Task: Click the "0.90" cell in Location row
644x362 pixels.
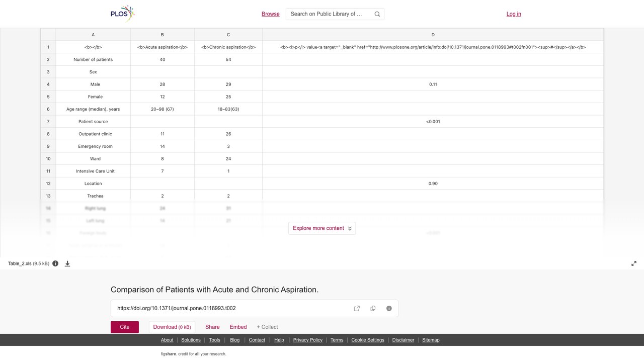Action: click(x=433, y=184)
